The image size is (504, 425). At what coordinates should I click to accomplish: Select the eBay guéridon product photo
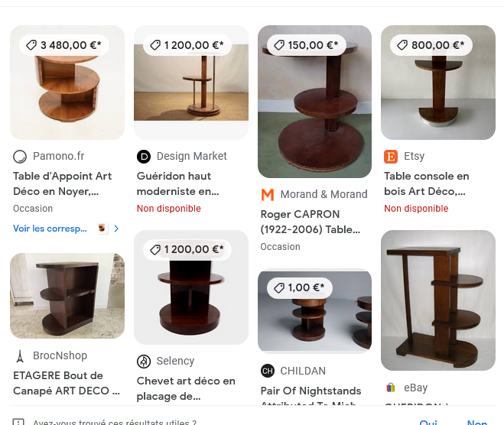(438, 300)
